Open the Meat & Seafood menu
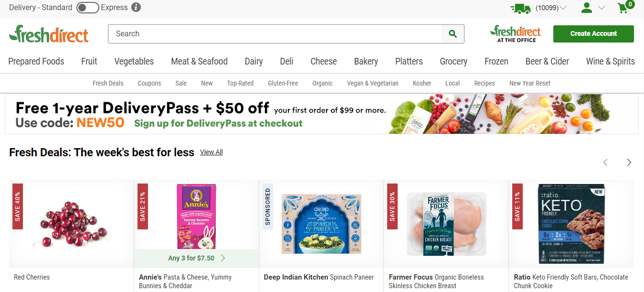The image size is (644, 292). tap(200, 61)
